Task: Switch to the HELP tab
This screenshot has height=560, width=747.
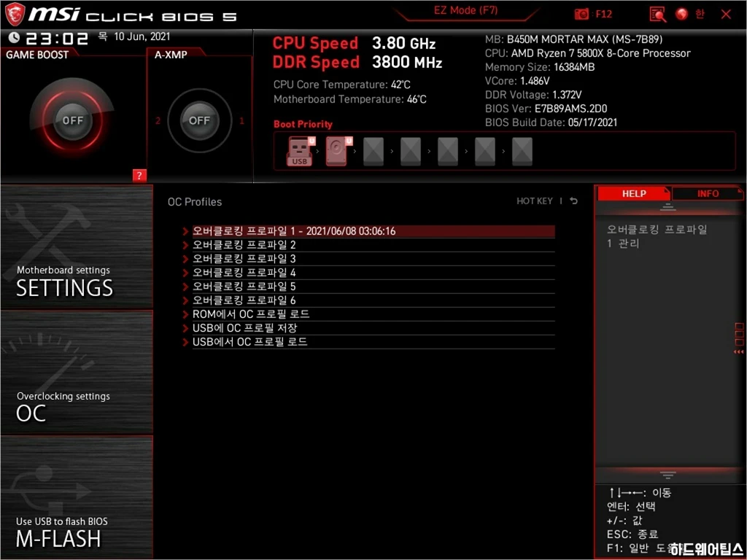Action: 634,194
